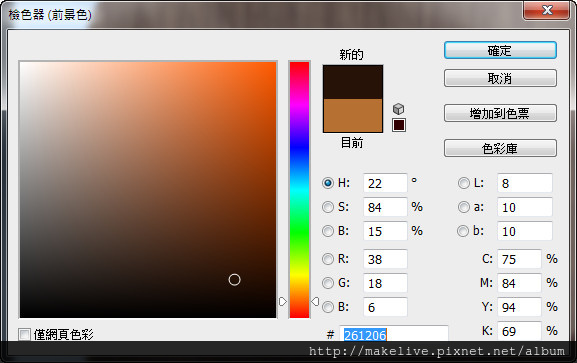Viewport: 577px width, 363px height.
Task: Click the vertical hue spectrum slider
Action: [x=300, y=190]
